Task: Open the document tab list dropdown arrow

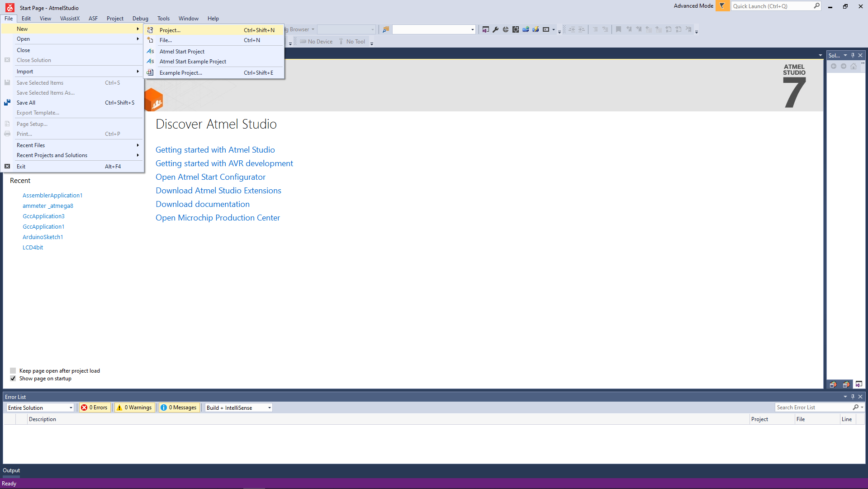Action: (x=820, y=55)
